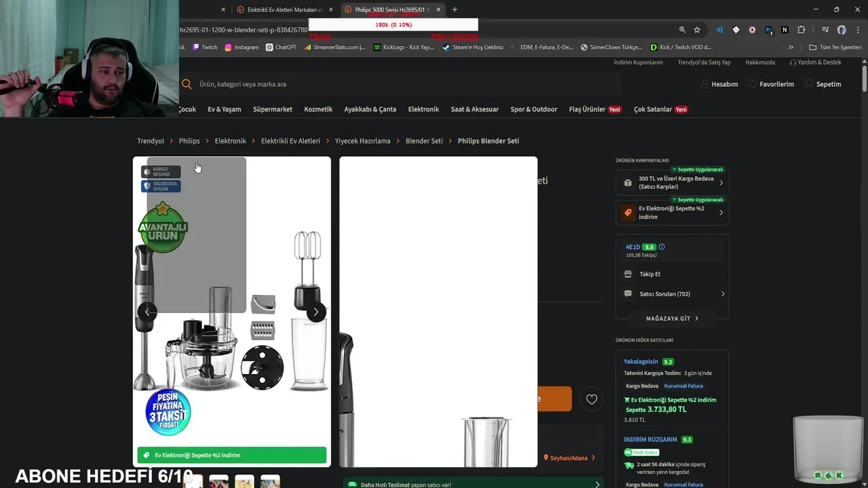868x488 pixels.
Task: Open new browser tab with plus button
Action: tap(454, 9)
